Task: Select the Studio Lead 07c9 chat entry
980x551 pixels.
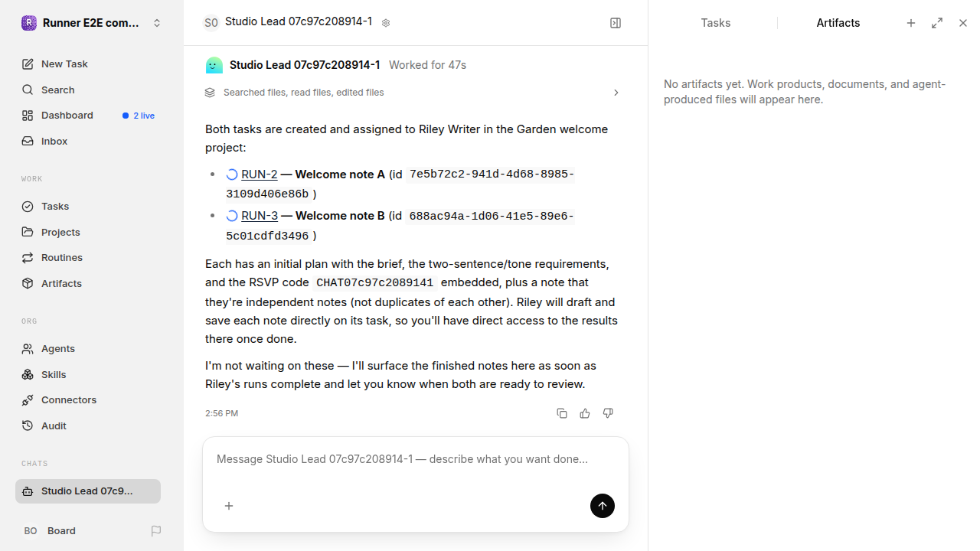Action: 88,491
